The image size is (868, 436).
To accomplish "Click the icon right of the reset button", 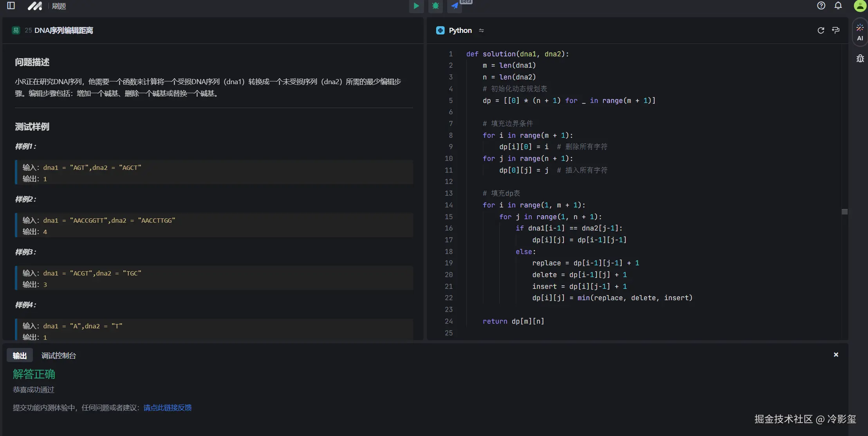I will click(836, 31).
